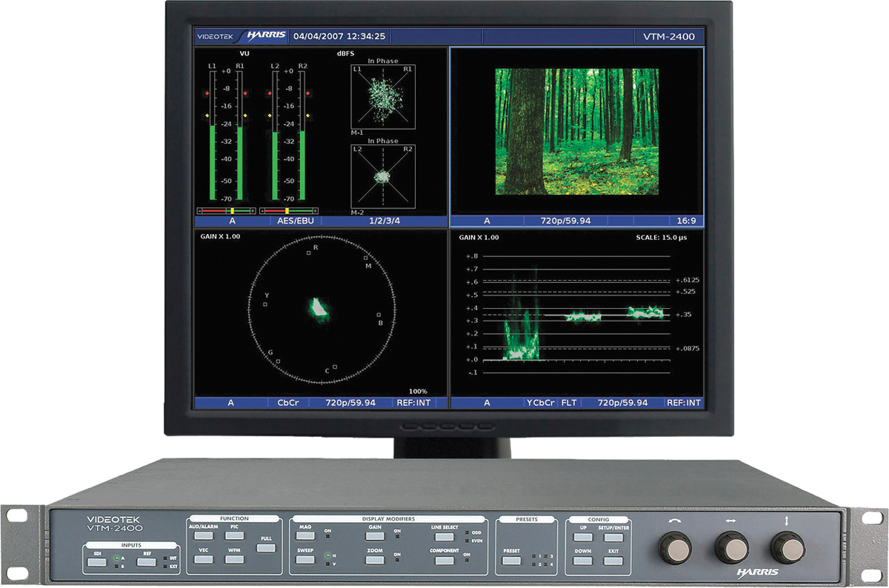Adjust the horizontal position knob
This screenshot has height=588, width=889.
732,548
